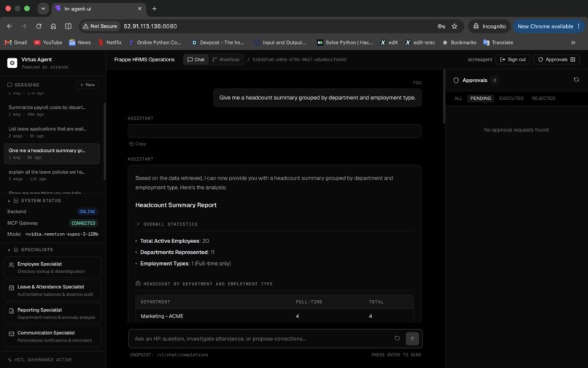The image size is (588, 368).
Task: Click the address bar URL 52.91.113.136:8080
Action: coord(150,26)
